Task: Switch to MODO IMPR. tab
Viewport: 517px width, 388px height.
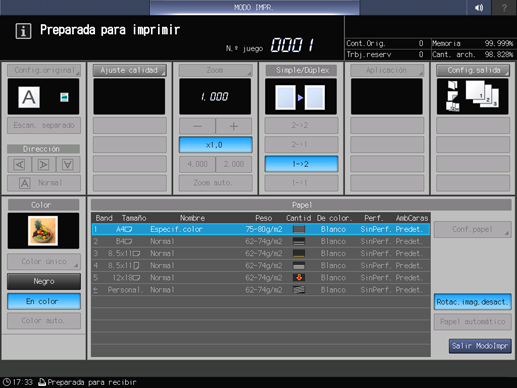Action: (x=254, y=7)
